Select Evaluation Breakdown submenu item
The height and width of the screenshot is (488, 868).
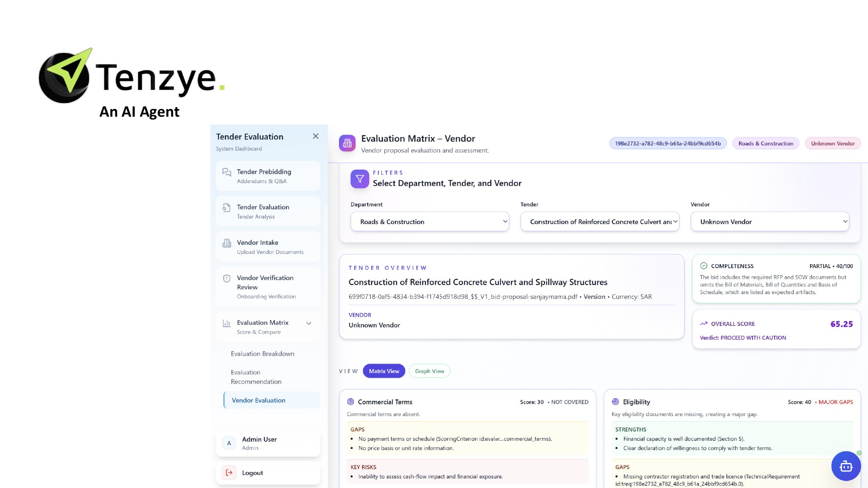[x=263, y=354]
